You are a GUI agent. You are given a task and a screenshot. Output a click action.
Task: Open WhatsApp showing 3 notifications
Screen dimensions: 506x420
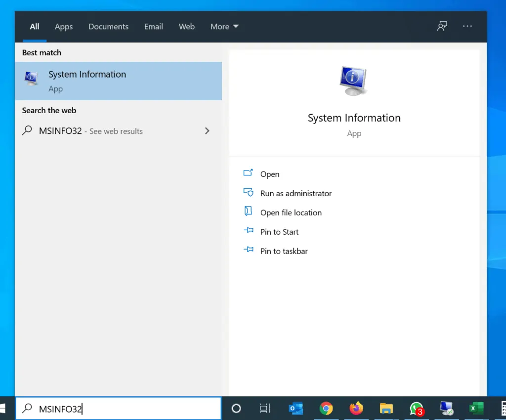click(416, 409)
